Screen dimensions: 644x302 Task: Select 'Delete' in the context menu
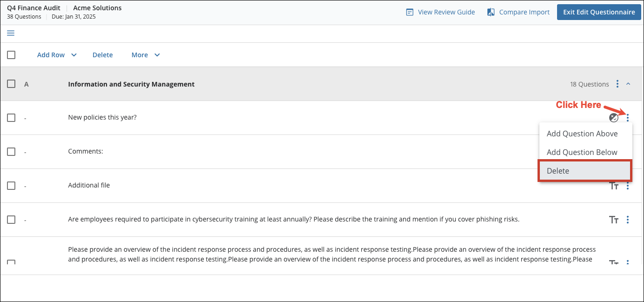coord(584,171)
